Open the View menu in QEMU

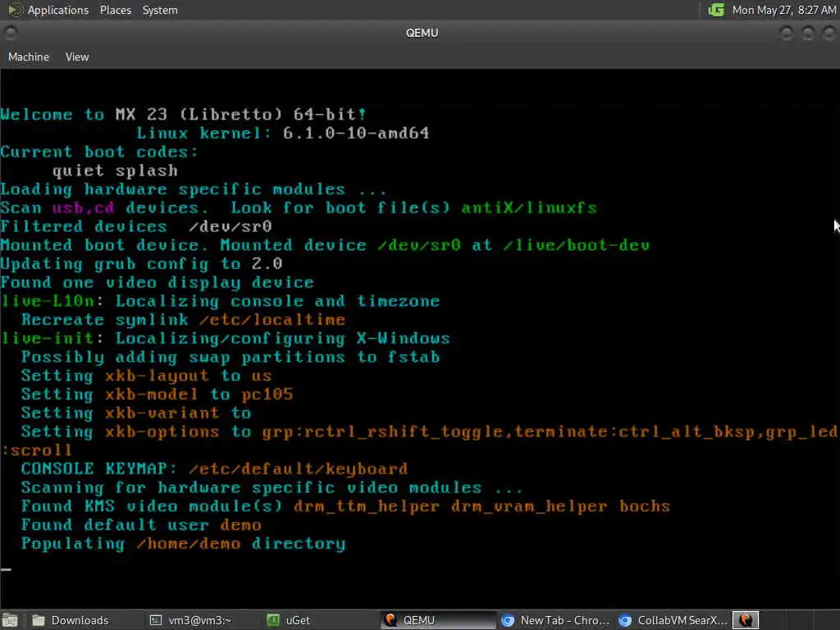(x=77, y=57)
